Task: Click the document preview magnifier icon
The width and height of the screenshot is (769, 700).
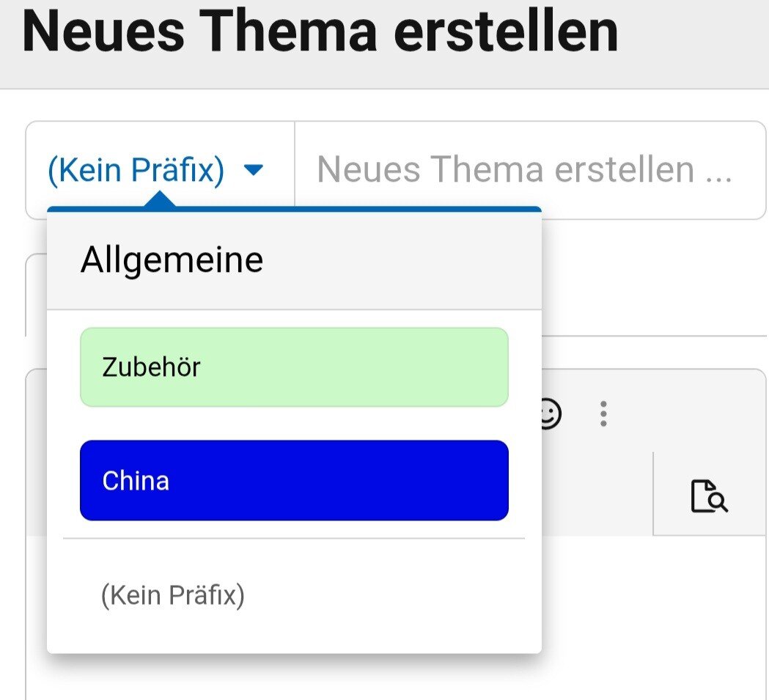Action: tap(709, 495)
